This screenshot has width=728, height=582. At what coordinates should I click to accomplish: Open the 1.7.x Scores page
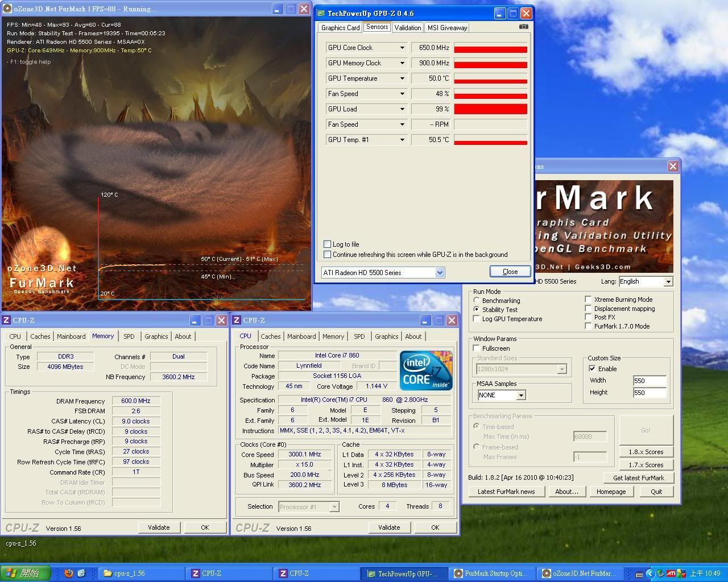646,465
